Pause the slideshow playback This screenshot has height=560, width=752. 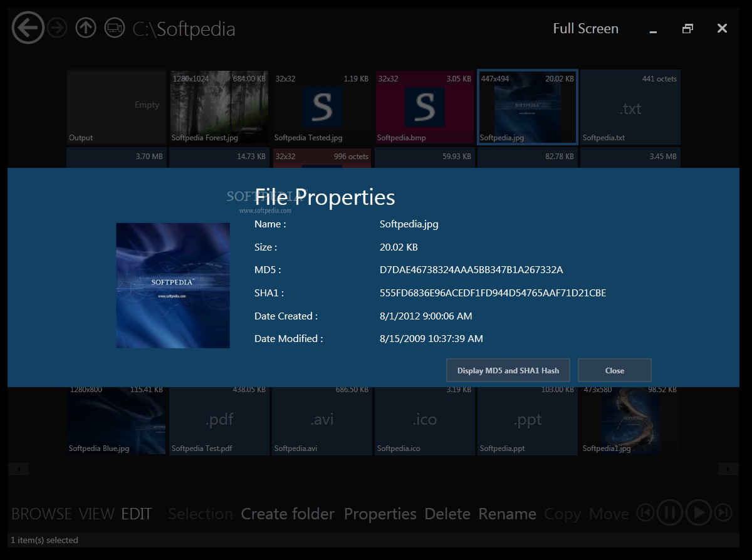point(669,513)
